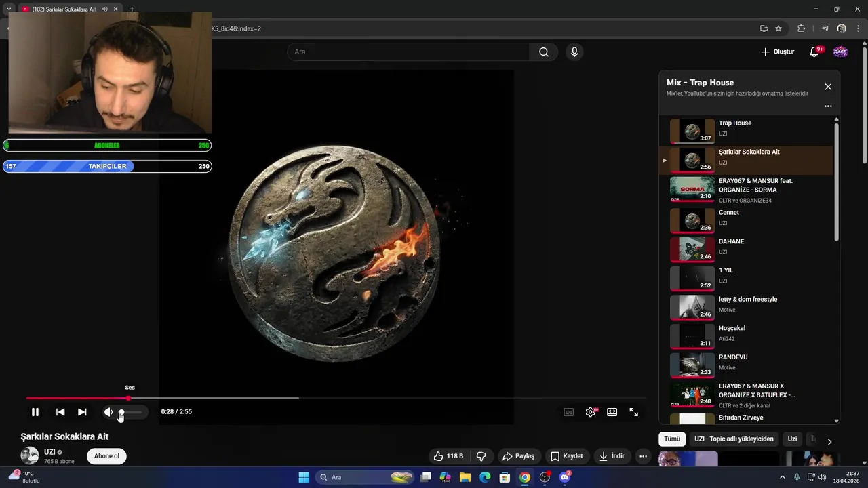
Task: Open YouTube notifications bell
Action: (x=815, y=52)
